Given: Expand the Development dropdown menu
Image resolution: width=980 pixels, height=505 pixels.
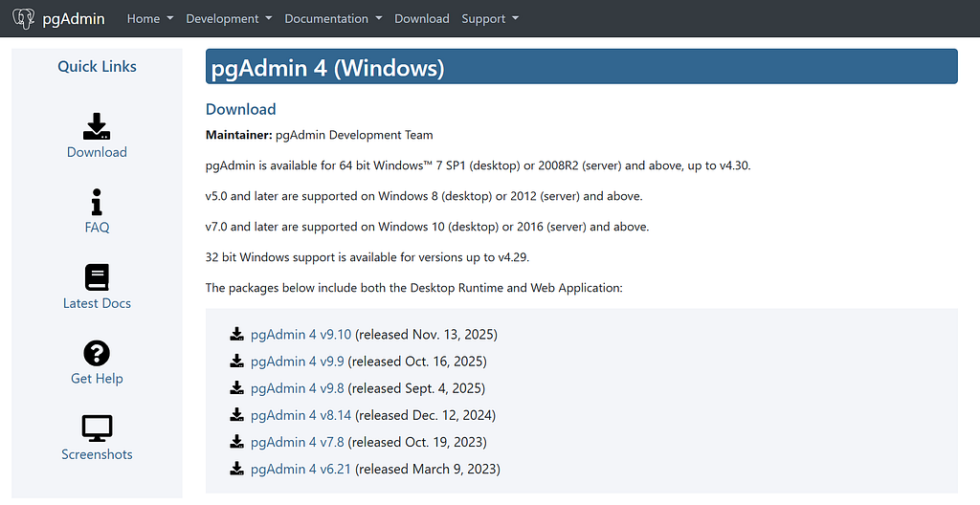Looking at the screenshot, I should 229,19.
